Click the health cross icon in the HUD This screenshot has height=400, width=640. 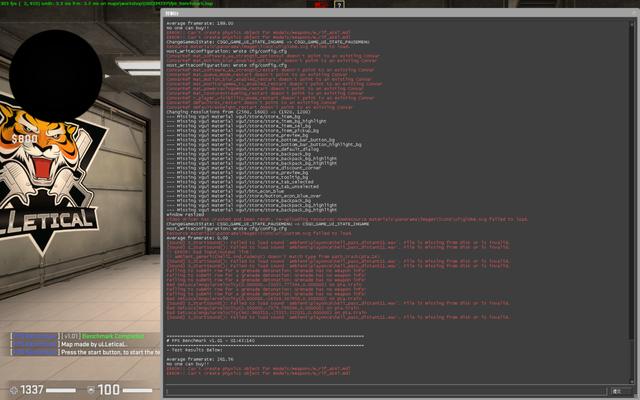point(12,389)
